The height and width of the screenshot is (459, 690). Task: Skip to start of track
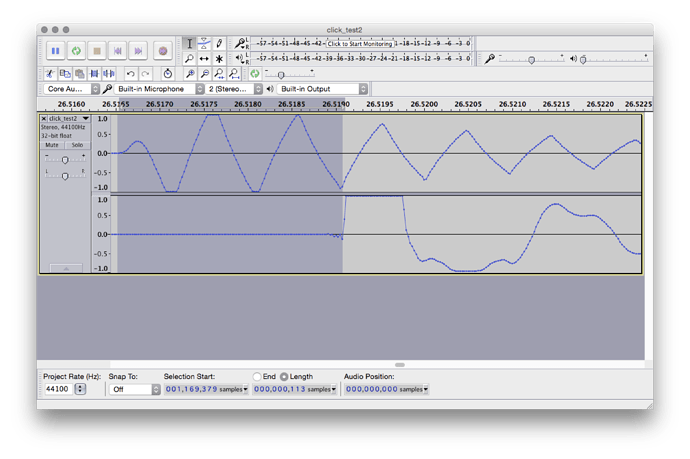pyautogui.click(x=118, y=50)
